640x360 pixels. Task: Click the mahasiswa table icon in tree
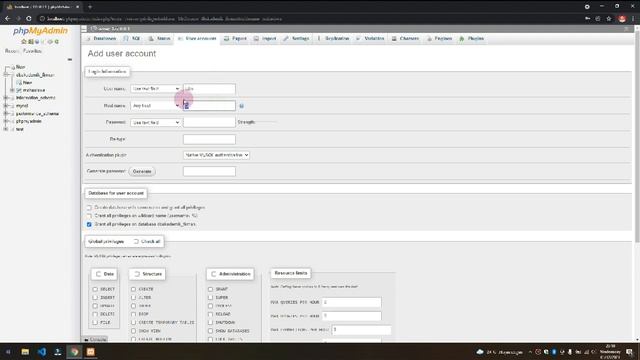(x=19, y=90)
